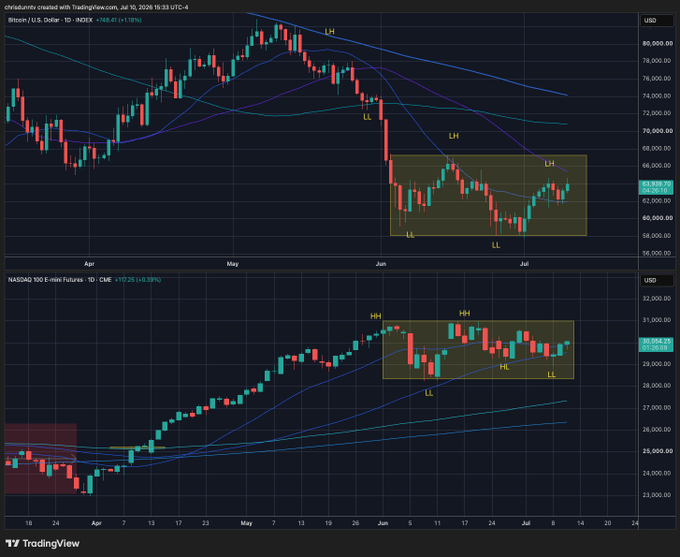
Task: Click the 66,000.00 price axis label
Action: 657,166
